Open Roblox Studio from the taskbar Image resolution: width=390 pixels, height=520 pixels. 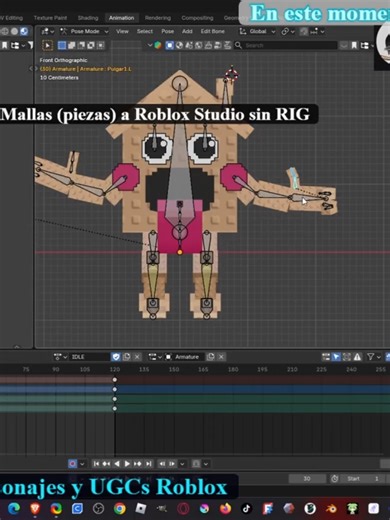pyautogui.click(x=141, y=509)
